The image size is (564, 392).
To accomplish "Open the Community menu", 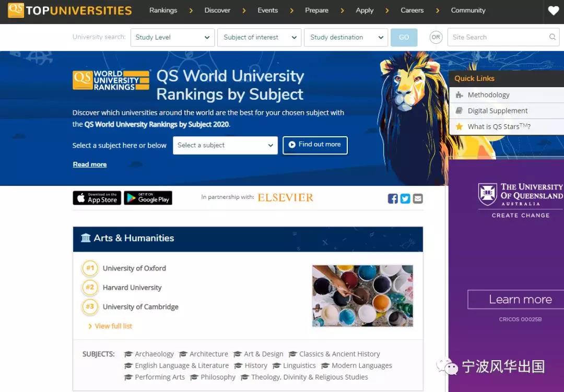I will click(x=468, y=10).
